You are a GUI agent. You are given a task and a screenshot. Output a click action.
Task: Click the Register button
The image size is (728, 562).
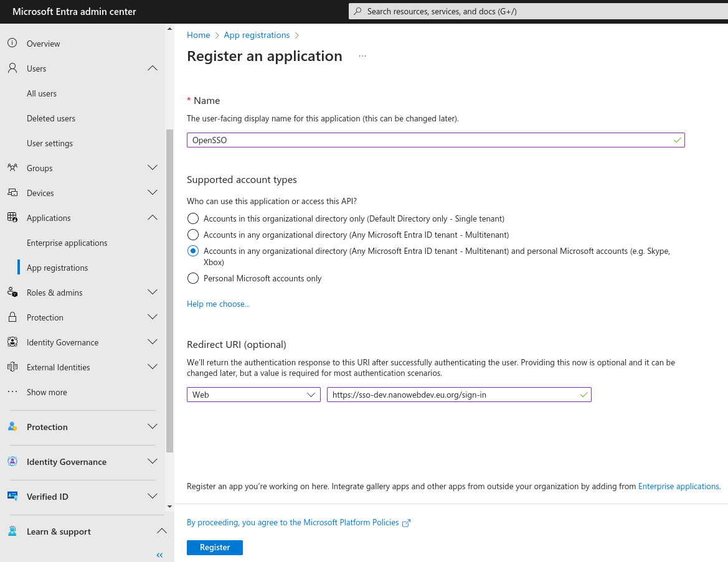tap(214, 548)
